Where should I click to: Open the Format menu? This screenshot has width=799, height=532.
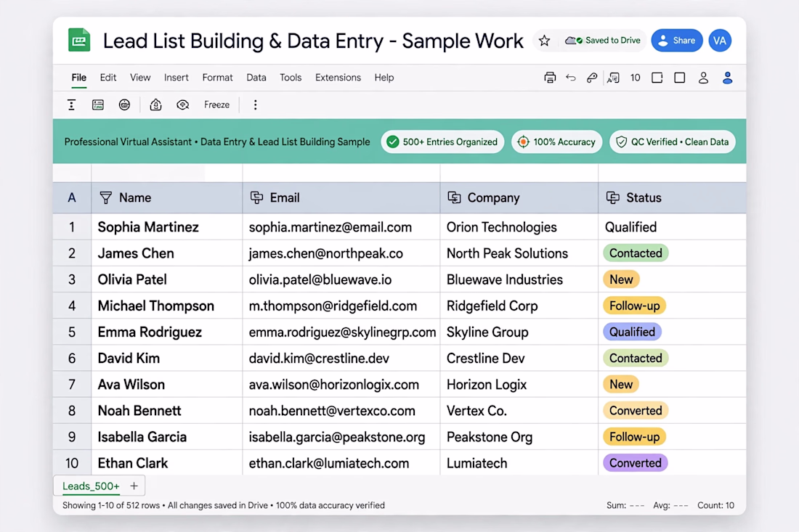[x=218, y=78]
